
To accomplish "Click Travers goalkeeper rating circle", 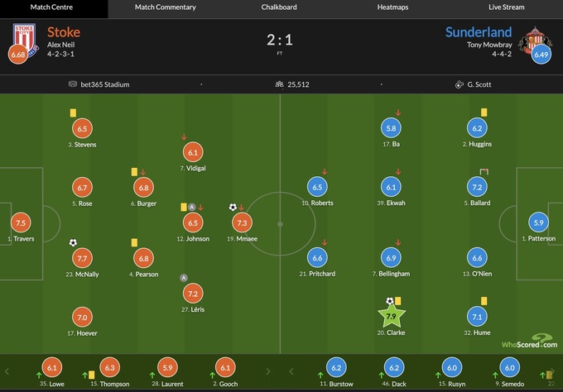I will tap(21, 222).
